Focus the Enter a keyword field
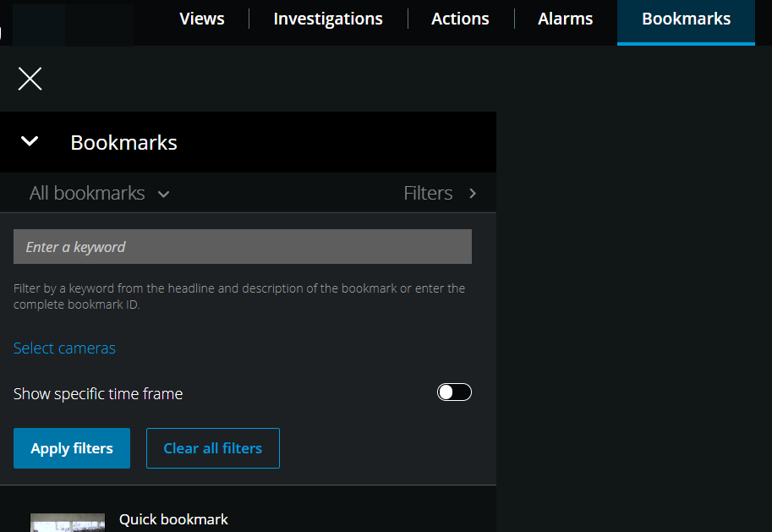 click(242, 247)
